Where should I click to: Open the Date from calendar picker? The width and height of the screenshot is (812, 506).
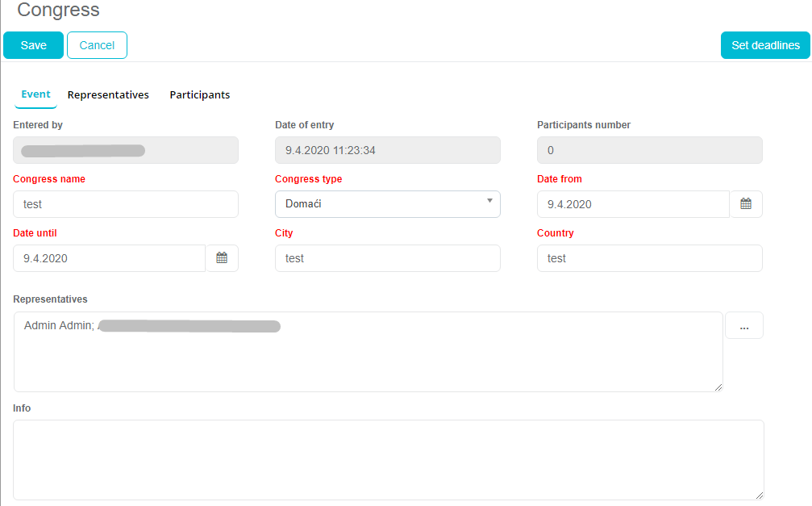click(746, 204)
